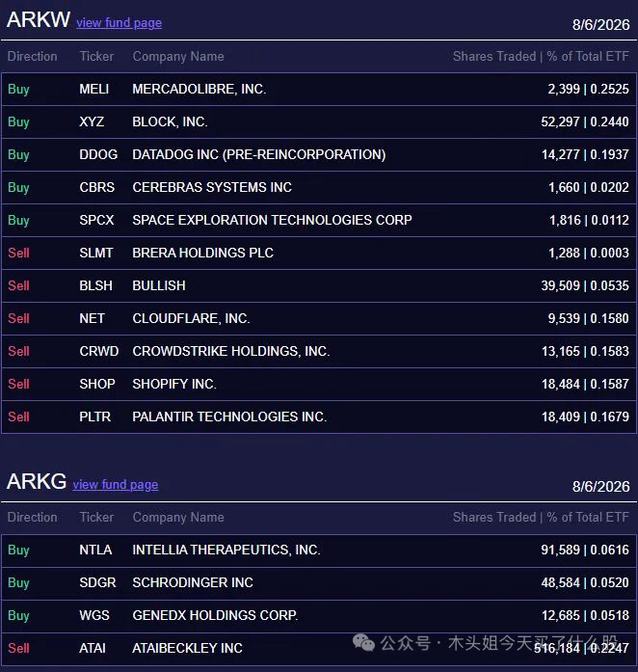This screenshot has width=638, height=672.
Task: Select the MELI ticker cell
Action: coord(93,89)
